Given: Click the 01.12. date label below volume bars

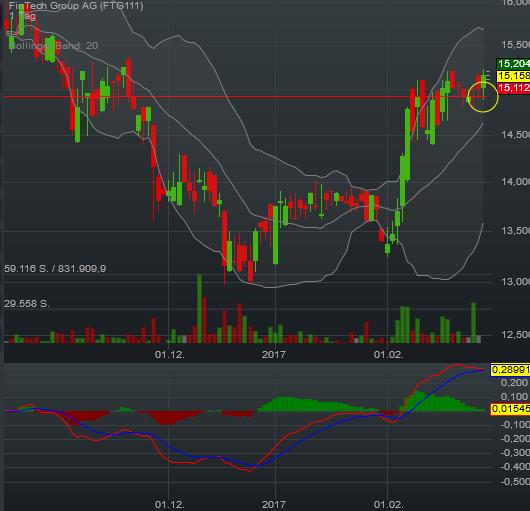Looking at the screenshot, I should pos(169,355).
